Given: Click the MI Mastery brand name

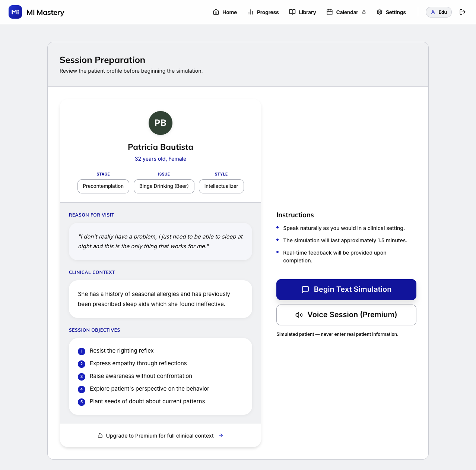Looking at the screenshot, I should tap(45, 12).
